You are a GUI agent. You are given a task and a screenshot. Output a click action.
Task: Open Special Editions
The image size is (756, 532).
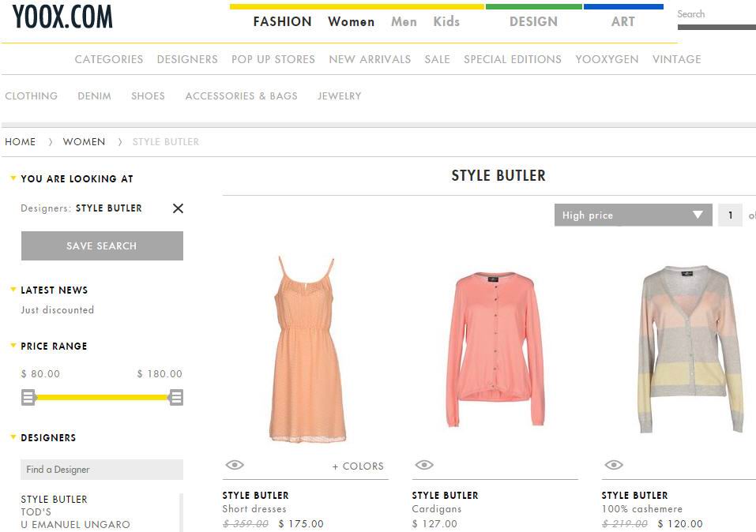click(x=513, y=59)
